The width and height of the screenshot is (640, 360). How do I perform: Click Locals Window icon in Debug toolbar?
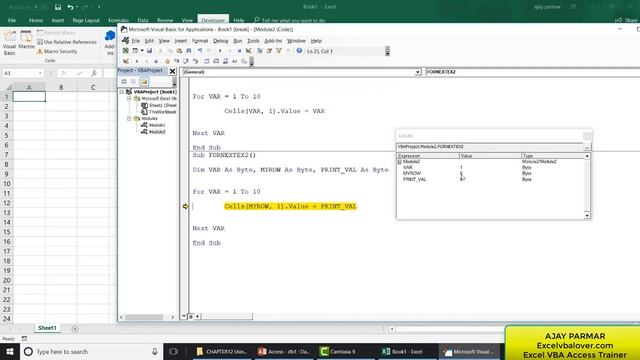coord(207,61)
